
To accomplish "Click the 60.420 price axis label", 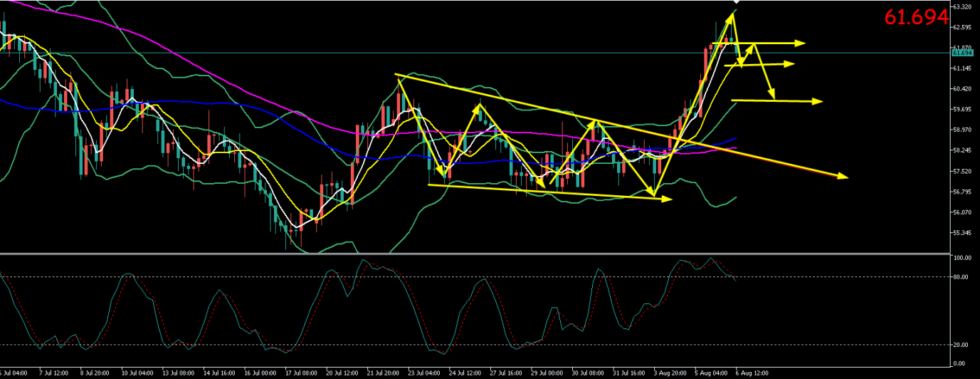I will [x=964, y=89].
